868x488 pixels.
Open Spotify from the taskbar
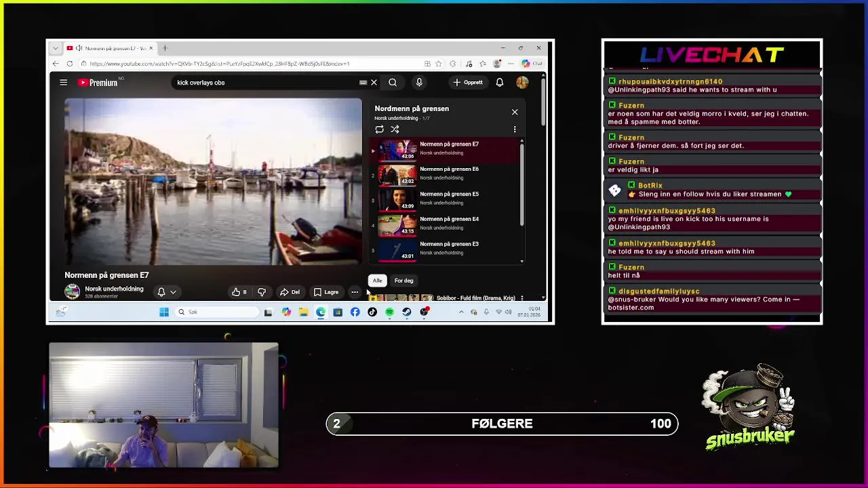click(x=389, y=312)
